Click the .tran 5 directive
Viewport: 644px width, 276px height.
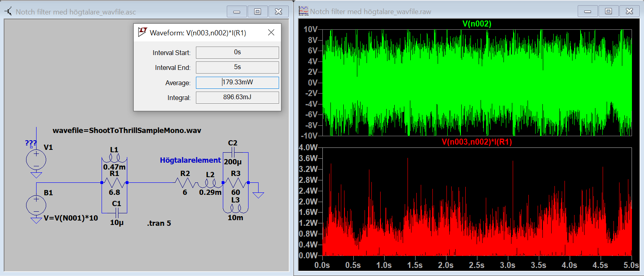[x=159, y=223]
